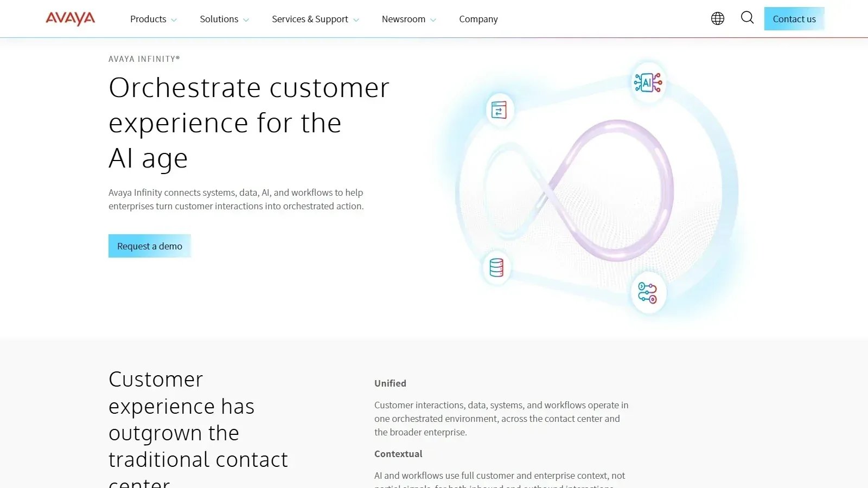This screenshot has width=868, height=488.
Task: Open the Newsroom menu
Action: 404,19
